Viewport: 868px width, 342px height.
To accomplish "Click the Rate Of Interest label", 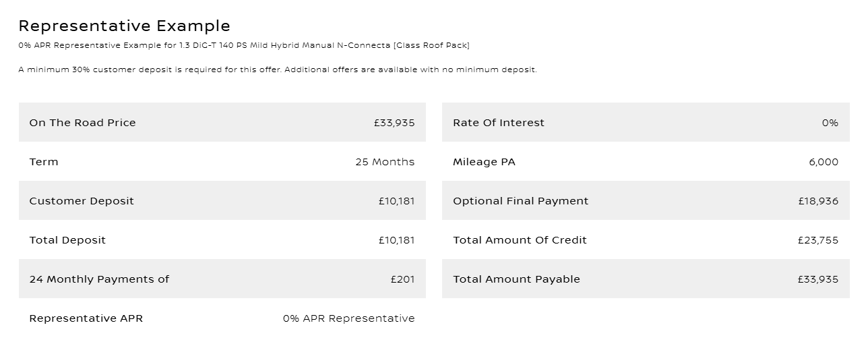I will pyautogui.click(x=499, y=123).
